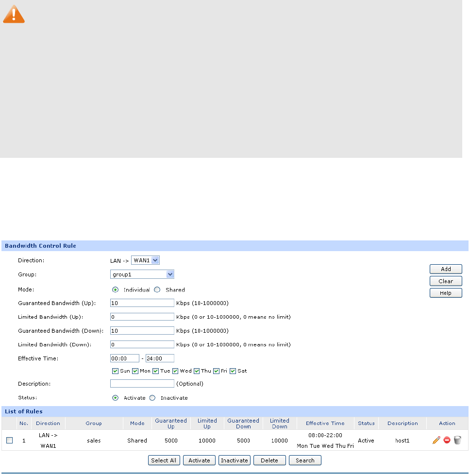Click the 'Bandwidth Control Rule' section heading

tap(41, 246)
